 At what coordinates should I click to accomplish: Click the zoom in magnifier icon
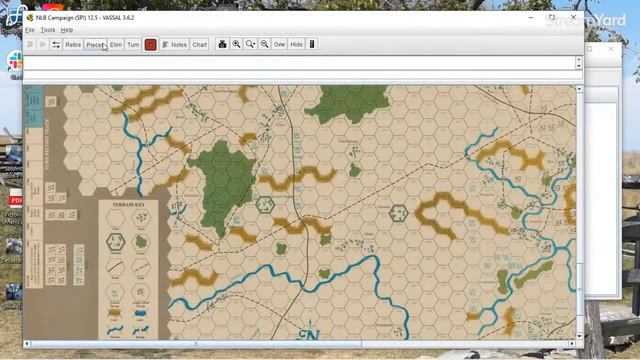pos(236,44)
